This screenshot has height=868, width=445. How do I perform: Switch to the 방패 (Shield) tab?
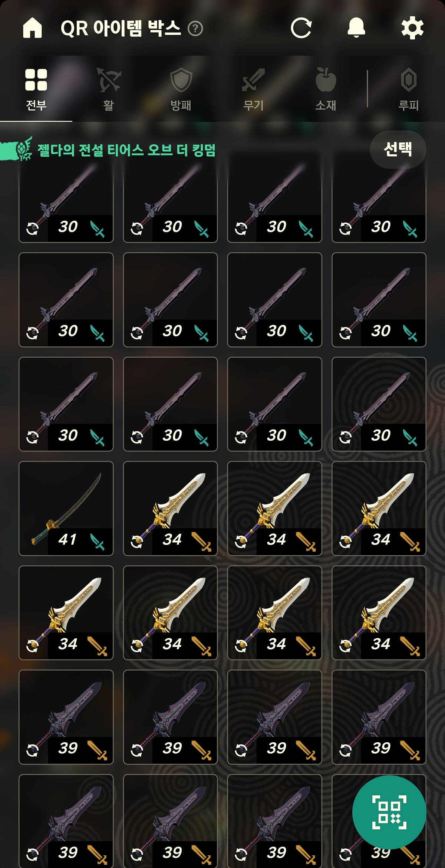pos(181,89)
